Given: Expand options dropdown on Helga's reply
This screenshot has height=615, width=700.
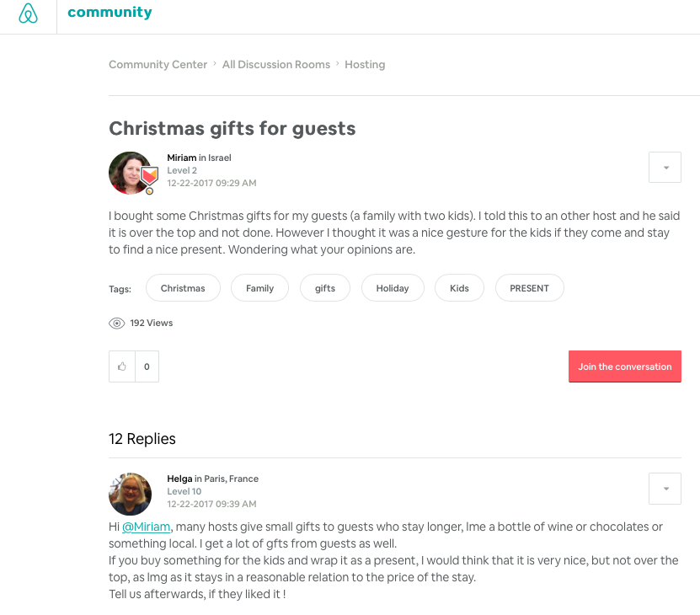Looking at the screenshot, I should (665, 489).
